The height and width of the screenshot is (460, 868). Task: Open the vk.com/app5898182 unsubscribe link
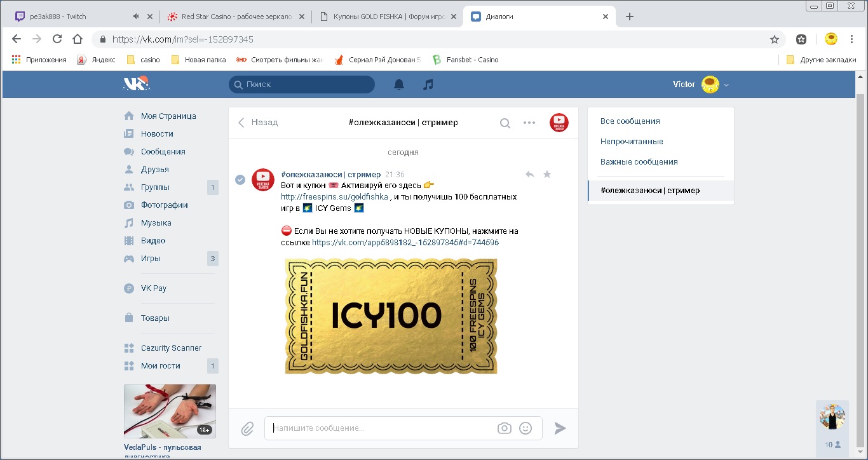click(x=405, y=243)
